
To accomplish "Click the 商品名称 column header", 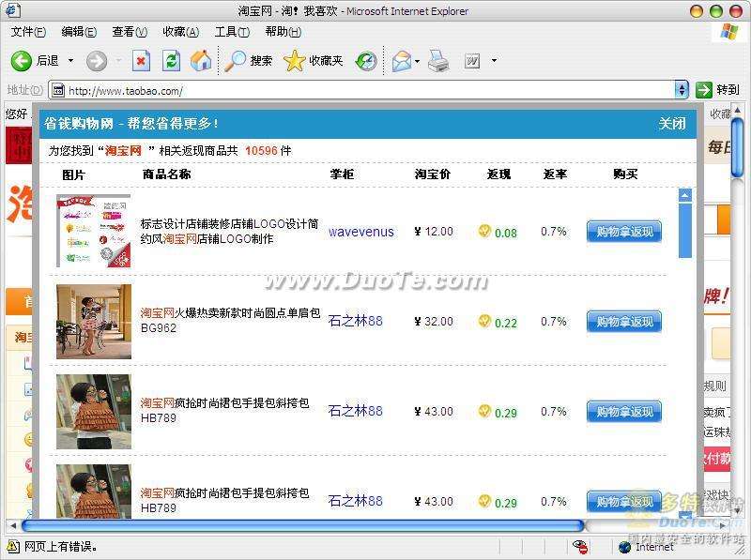I will [167, 174].
